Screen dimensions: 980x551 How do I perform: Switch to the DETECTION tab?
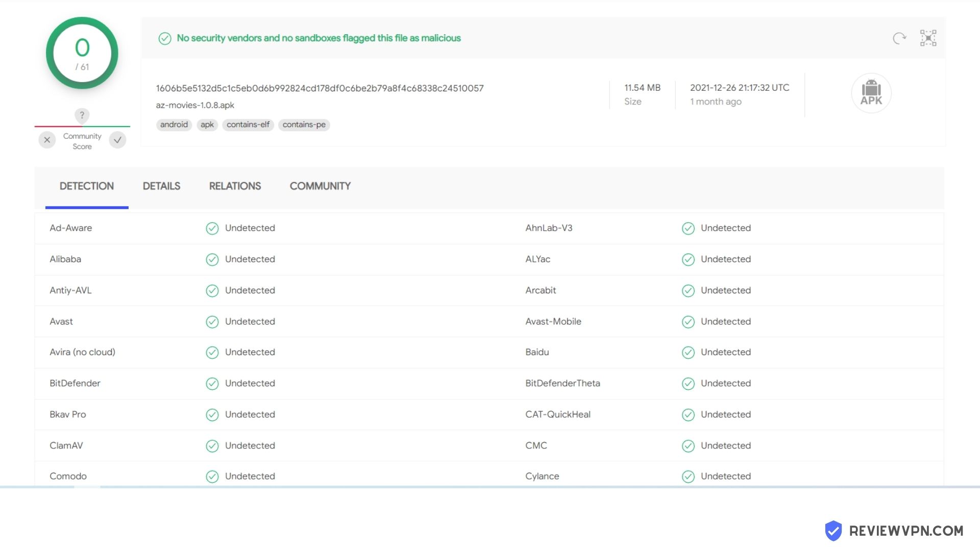(87, 186)
